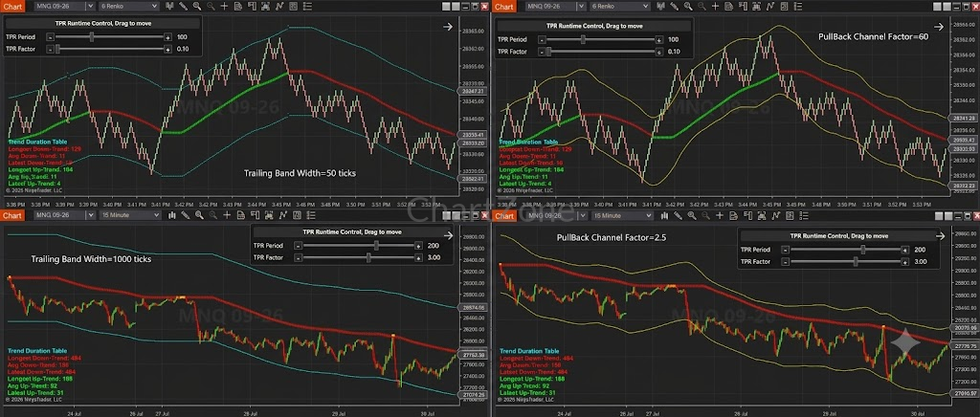
Task: Open 6 Renko interval dropdown in PullBack Factor=60 chart
Action: coord(620,7)
